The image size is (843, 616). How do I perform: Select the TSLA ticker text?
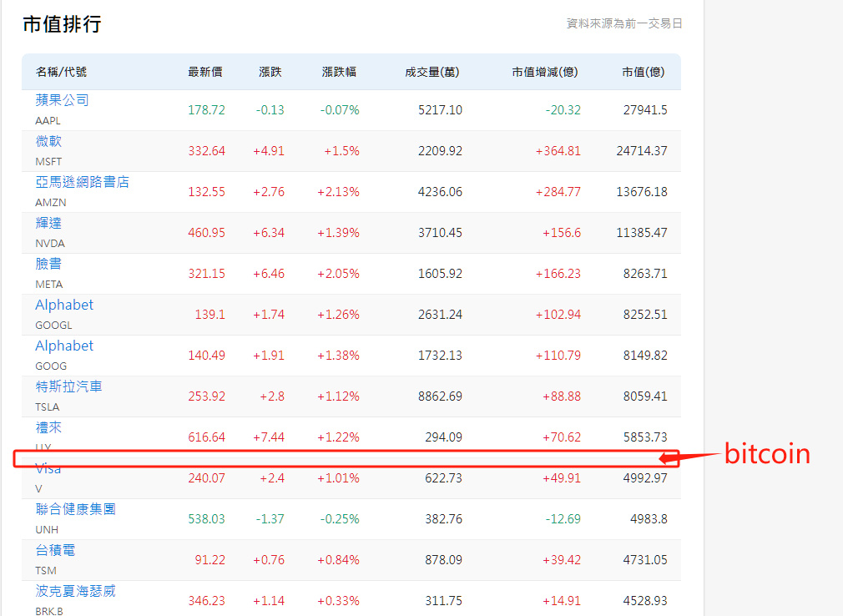(x=48, y=406)
